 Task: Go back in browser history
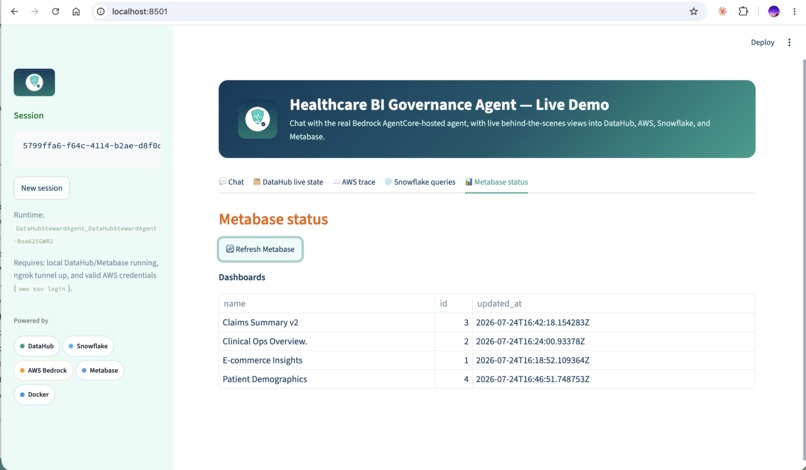point(14,11)
